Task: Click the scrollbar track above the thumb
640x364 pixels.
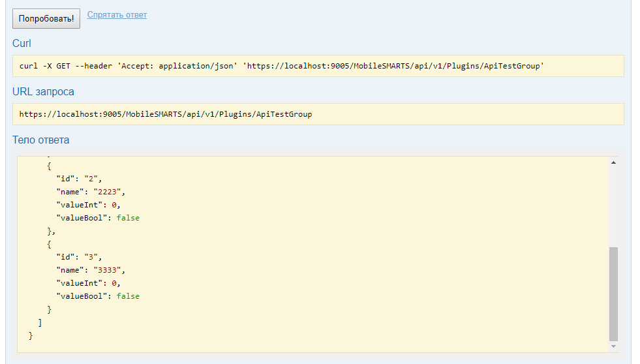Action: tap(613, 206)
